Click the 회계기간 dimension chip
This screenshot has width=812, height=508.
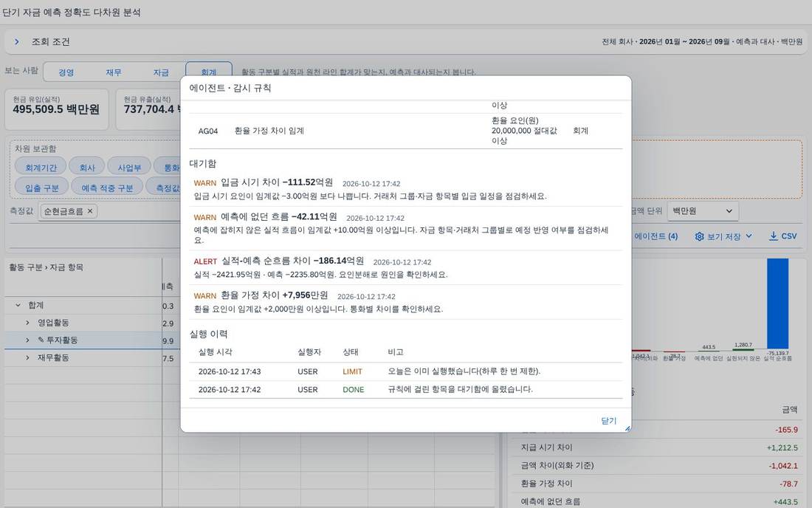pyautogui.click(x=41, y=168)
